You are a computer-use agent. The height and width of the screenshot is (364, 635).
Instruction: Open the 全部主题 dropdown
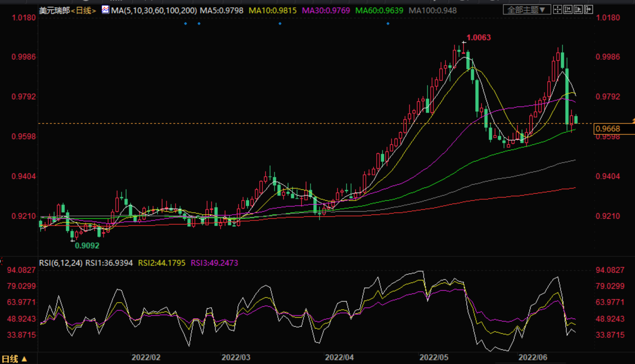click(526, 9)
